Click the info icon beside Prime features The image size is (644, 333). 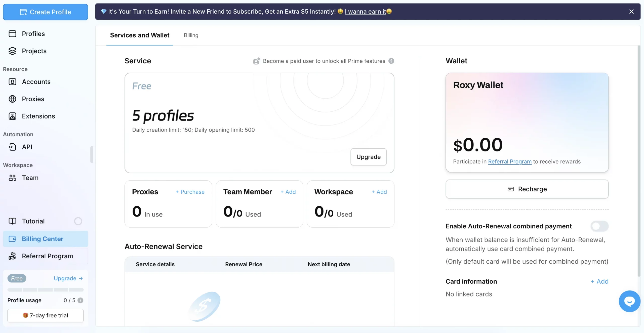click(x=391, y=61)
